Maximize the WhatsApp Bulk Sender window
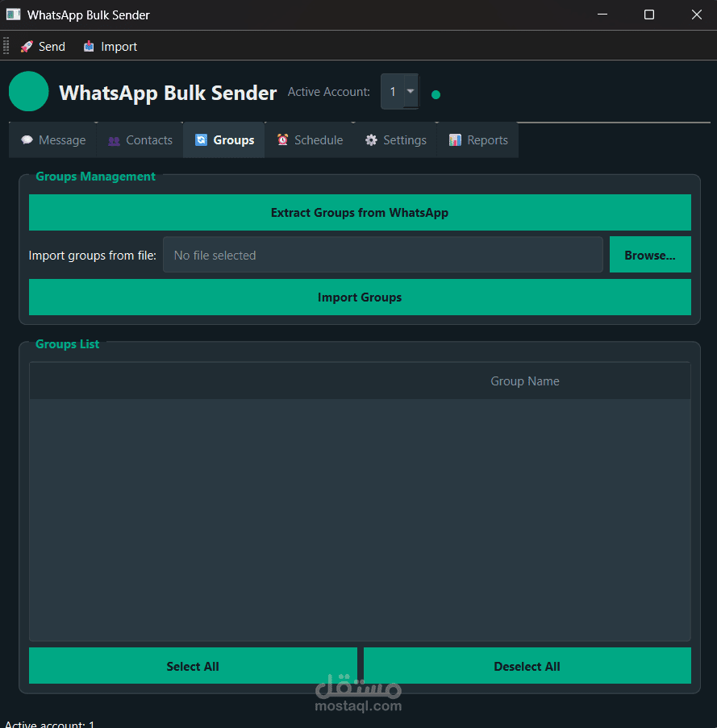 (x=649, y=15)
